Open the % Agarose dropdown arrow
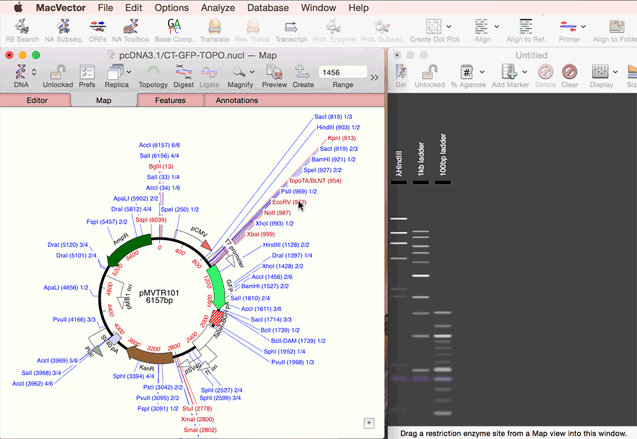 (x=482, y=72)
